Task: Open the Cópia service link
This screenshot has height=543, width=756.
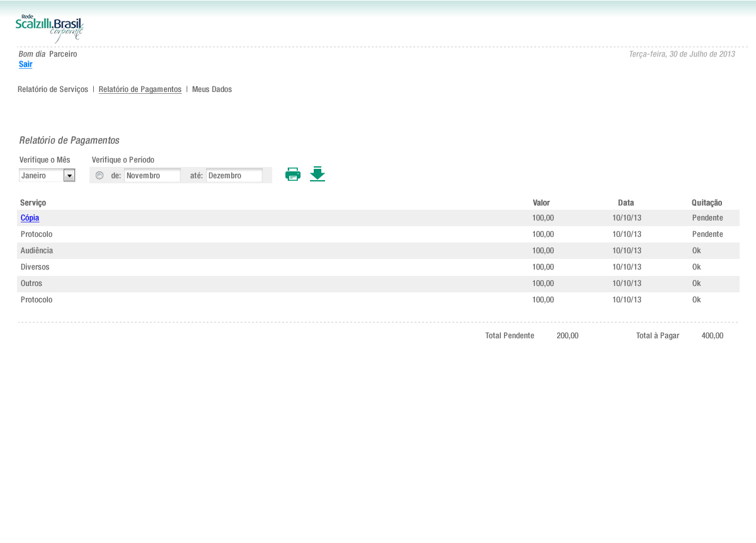Action: [x=30, y=218]
